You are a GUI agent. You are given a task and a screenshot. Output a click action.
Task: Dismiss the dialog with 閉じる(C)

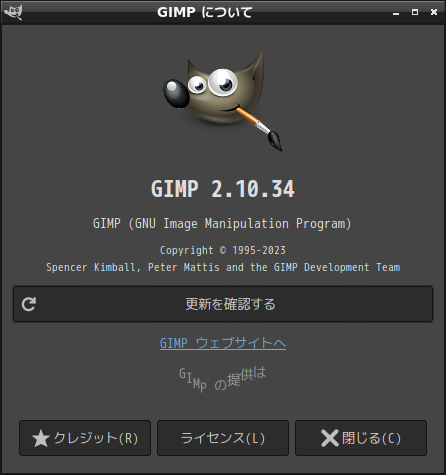(x=361, y=438)
